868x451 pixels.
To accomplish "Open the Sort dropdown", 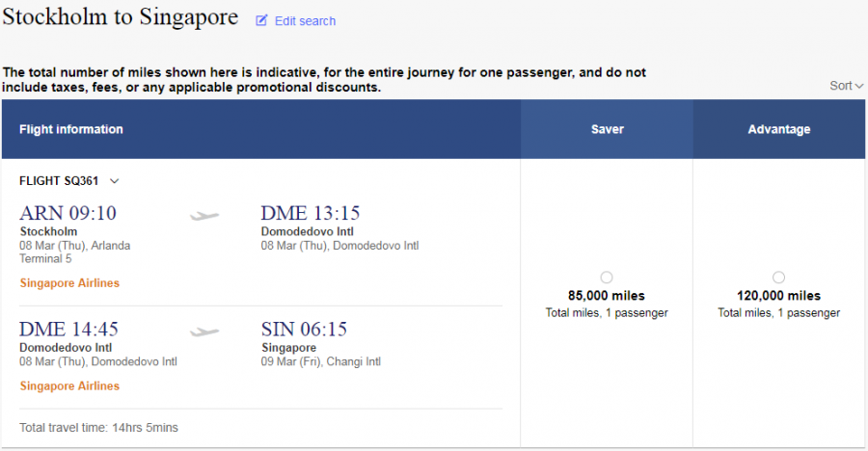I will pyautogui.click(x=846, y=86).
